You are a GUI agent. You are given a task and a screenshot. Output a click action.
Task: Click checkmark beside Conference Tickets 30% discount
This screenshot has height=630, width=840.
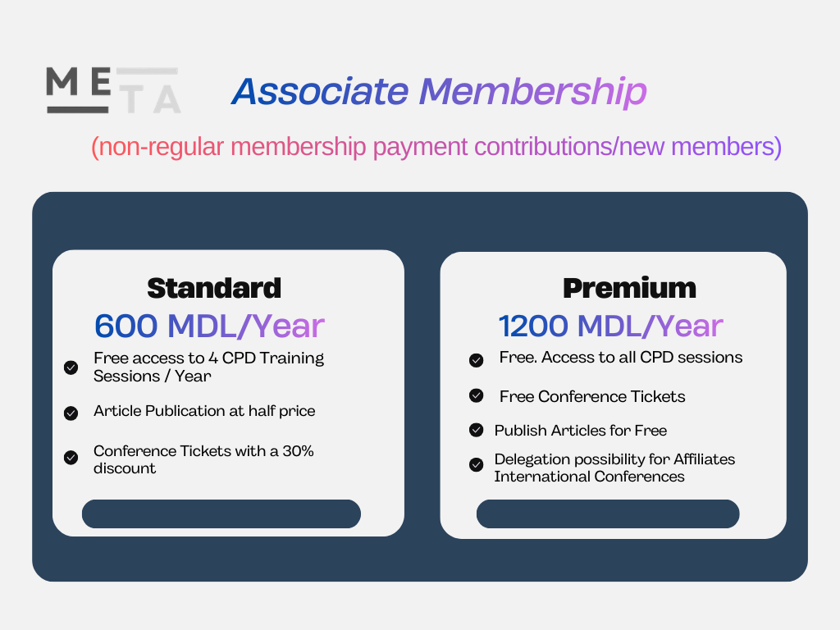(x=71, y=458)
